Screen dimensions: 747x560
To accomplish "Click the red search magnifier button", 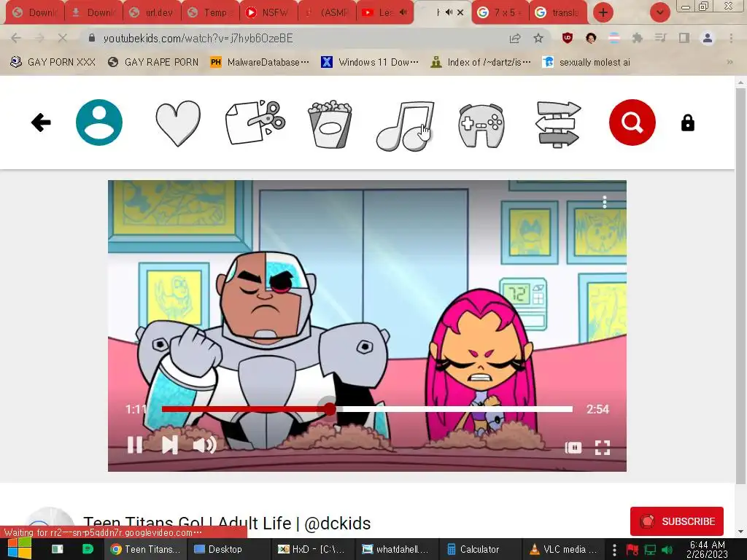I will click(632, 122).
